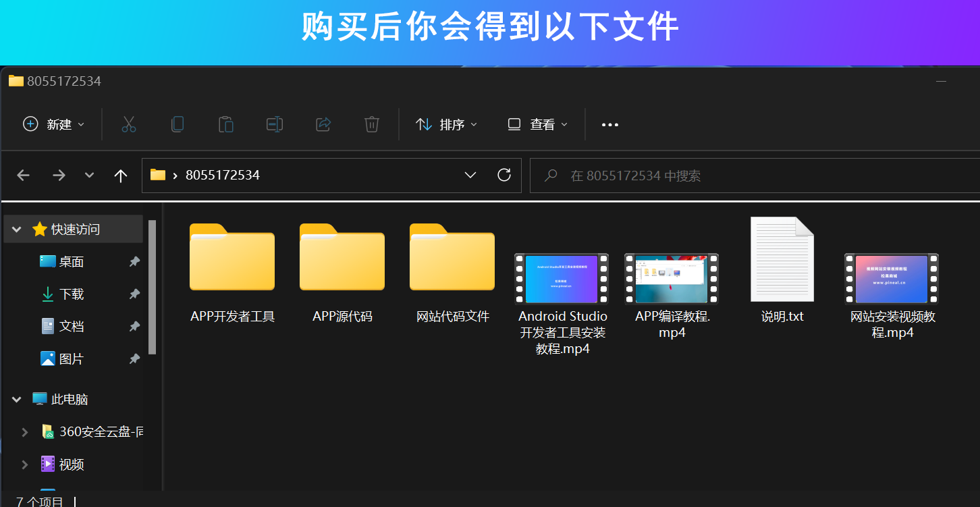This screenshot has width=980, height=507.
Task: Open the 新建 (New) menu button
Action: pyautogui.click(x=54, y=124)
